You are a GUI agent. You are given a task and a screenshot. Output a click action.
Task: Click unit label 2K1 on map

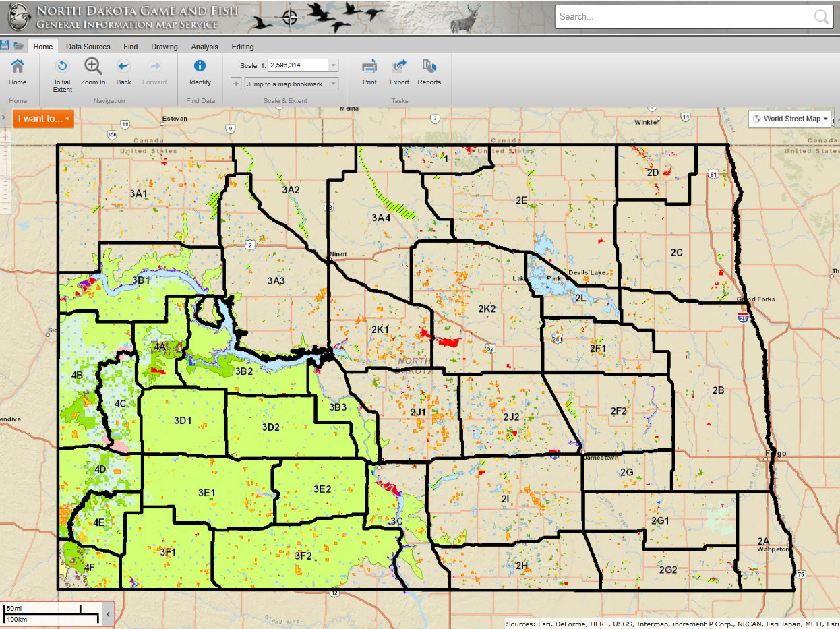click(380, 330)
